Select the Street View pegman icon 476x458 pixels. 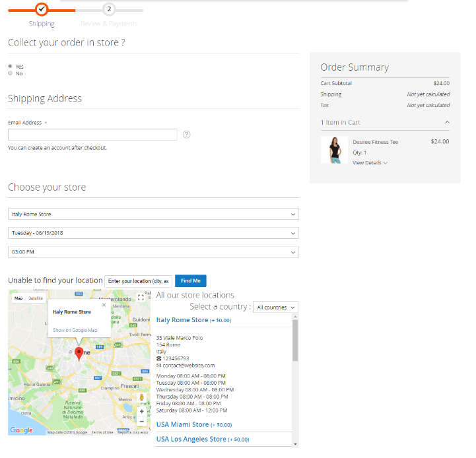click(141, 397)
